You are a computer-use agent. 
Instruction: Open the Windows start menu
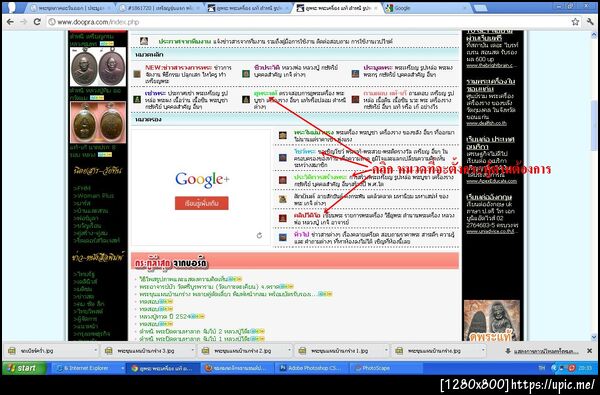pyautogui.click(x=24, y=368)
